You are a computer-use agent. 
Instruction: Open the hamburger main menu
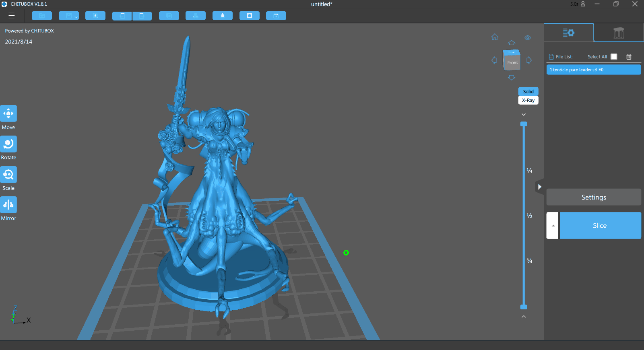(12, 16)
